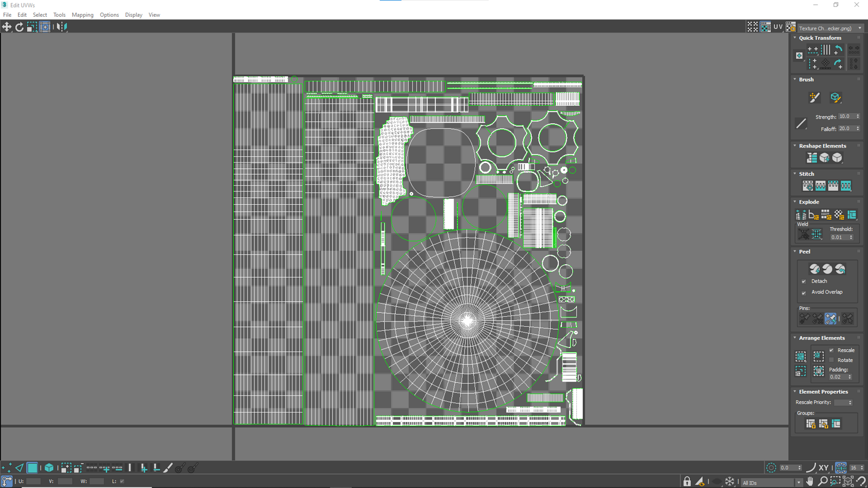Image resolution: width=868 pixels, height=488 pixels.
Task: Toggle Select By Element UV mode
Action: (x=49, y=468)
